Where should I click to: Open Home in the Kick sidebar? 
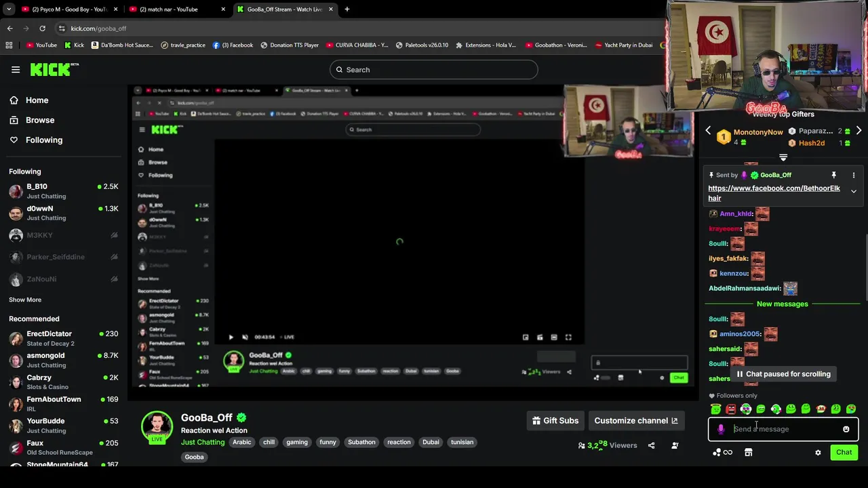[37, 100]
